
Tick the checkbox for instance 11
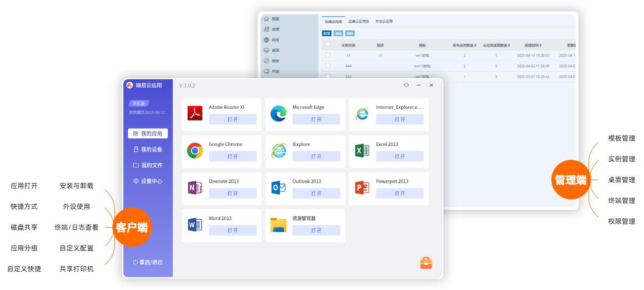[327, 55]
